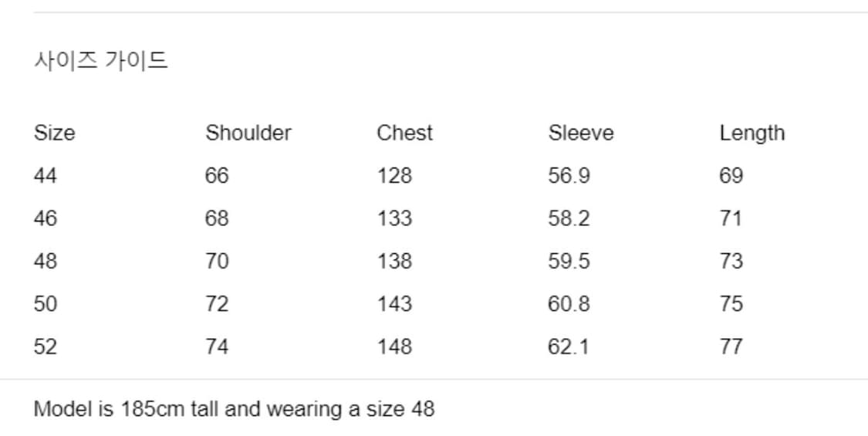868x436 pixels.
Task: Click length value 75
Action: [731, 304]
